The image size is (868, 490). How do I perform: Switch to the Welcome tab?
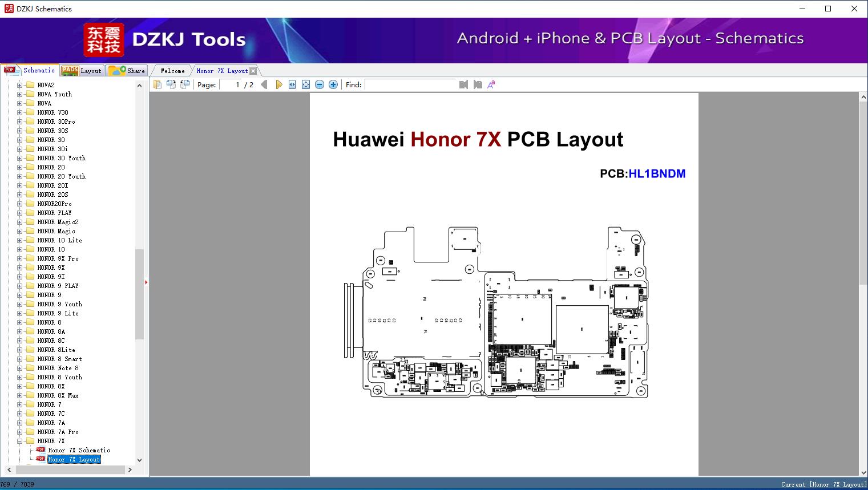pyautogui.click(x=172, y=71)
